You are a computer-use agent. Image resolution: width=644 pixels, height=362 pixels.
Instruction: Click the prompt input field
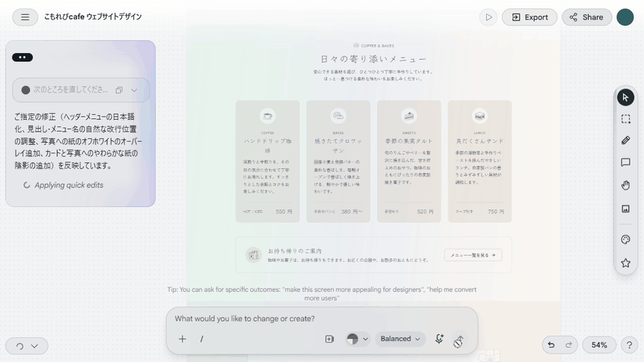[x=321, y=319]
